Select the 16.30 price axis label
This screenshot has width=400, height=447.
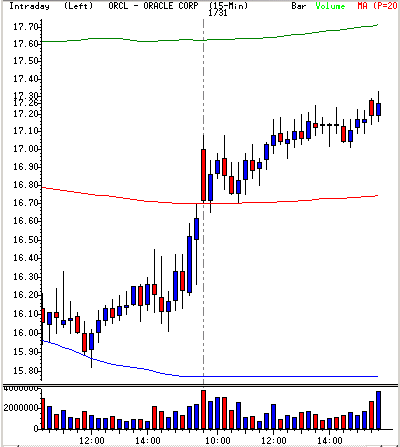27,277
